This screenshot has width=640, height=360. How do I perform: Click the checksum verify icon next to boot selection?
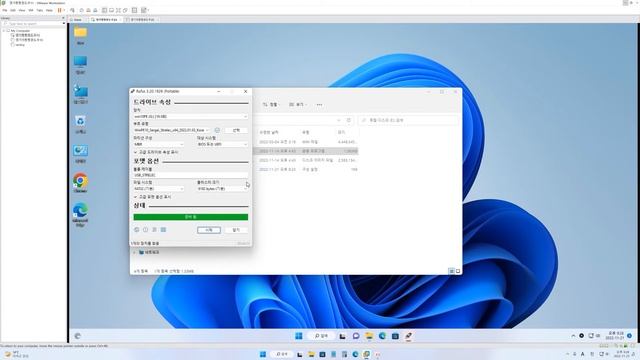point(217,130)
